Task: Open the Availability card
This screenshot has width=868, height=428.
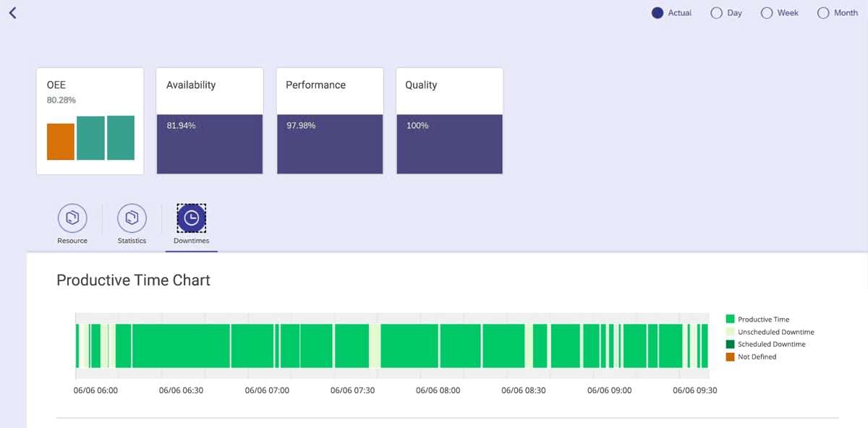Action: coord(209,121)
